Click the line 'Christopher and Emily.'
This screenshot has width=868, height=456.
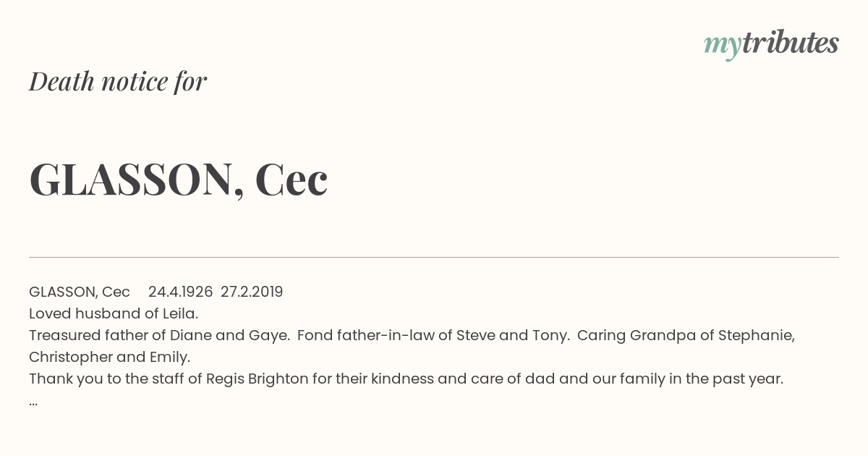(x=110, y=357)
